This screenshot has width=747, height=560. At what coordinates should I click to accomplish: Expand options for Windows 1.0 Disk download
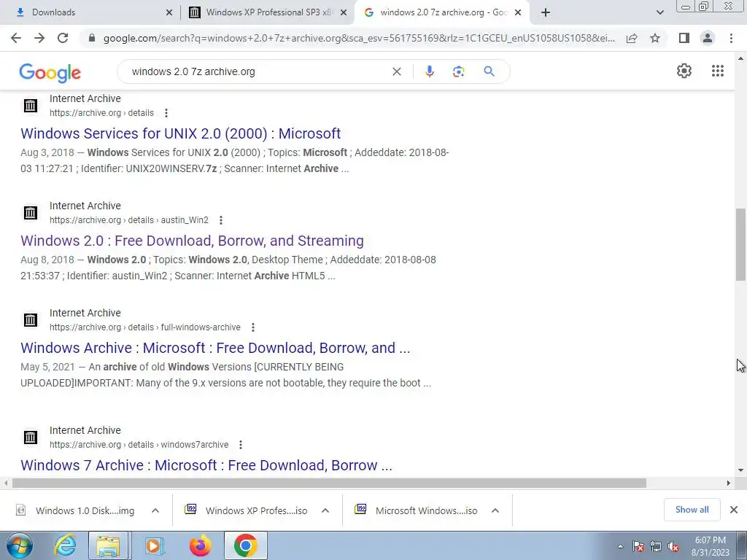click(155, 510)
